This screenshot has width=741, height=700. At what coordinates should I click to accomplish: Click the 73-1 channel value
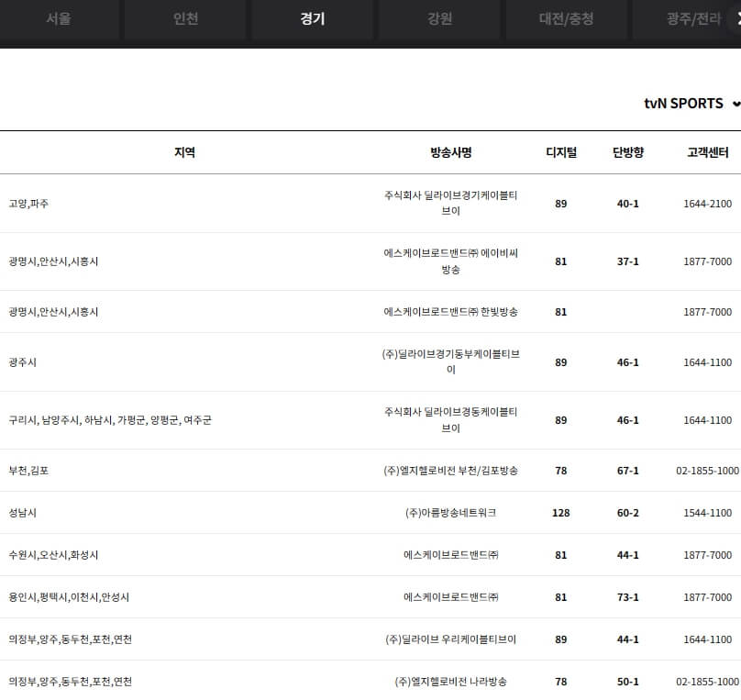[x=627, y=597]
